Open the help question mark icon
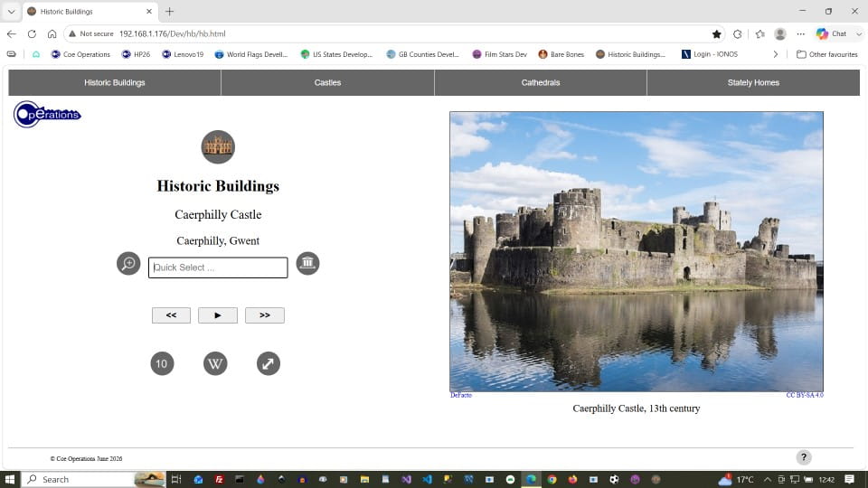The width and height of the screenshot is (868, 488). (804, 457)
